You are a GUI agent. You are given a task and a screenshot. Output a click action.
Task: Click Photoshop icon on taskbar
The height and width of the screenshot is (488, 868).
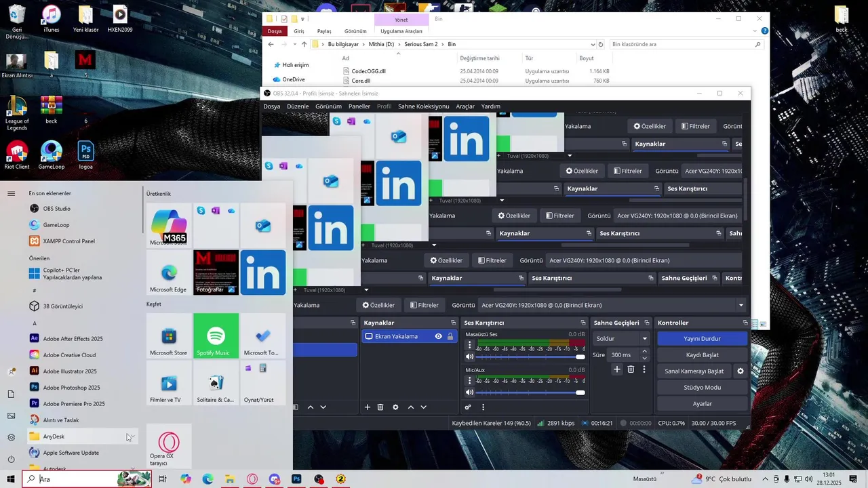296,479
